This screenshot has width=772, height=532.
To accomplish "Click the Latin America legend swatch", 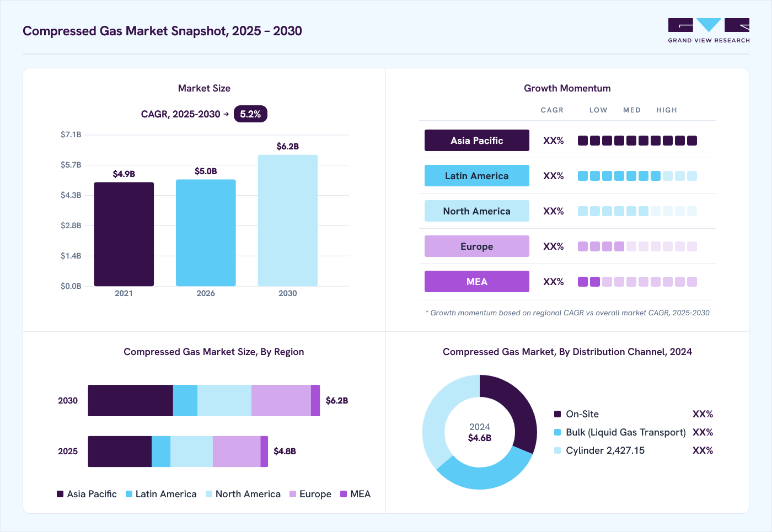I will click(129, 494).
